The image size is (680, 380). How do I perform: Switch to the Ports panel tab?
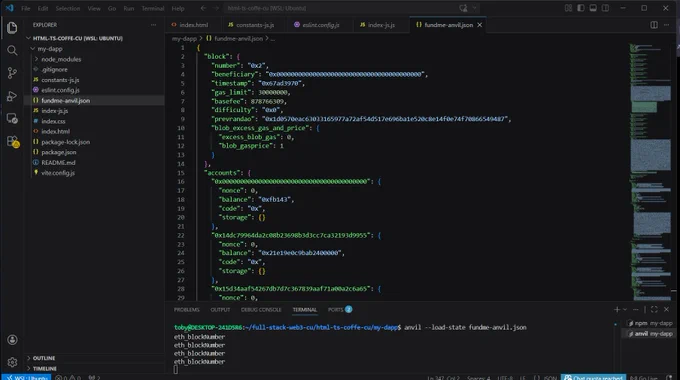[340, 310]
